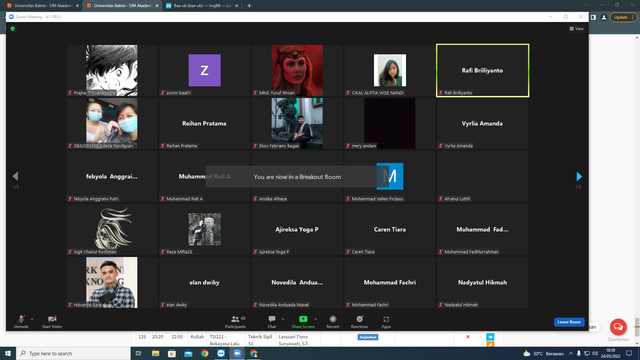Viewport: 640px width, 360px height.
Task: Switch to the Baa-ub browser tab
Action: click(x=202, y=6)
